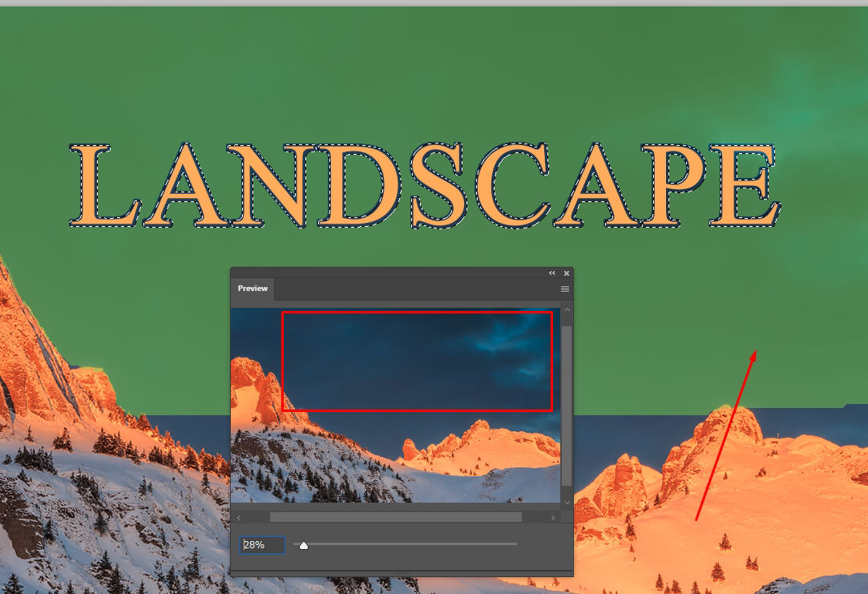868x594 pixels.
Task: Click the hamburger menu on the Preview panel
Action: [565, 289]
